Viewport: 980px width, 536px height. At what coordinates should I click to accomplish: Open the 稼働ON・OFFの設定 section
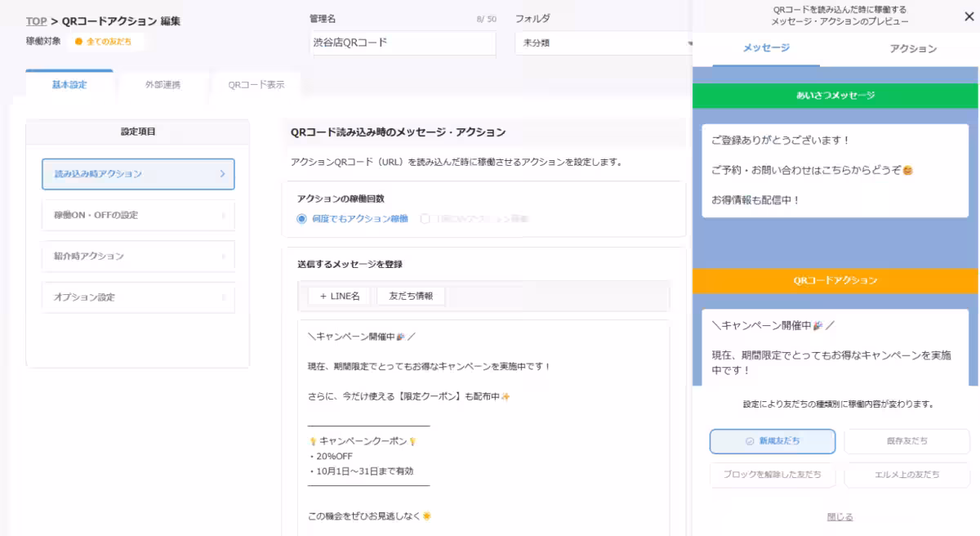click(137, 215)
